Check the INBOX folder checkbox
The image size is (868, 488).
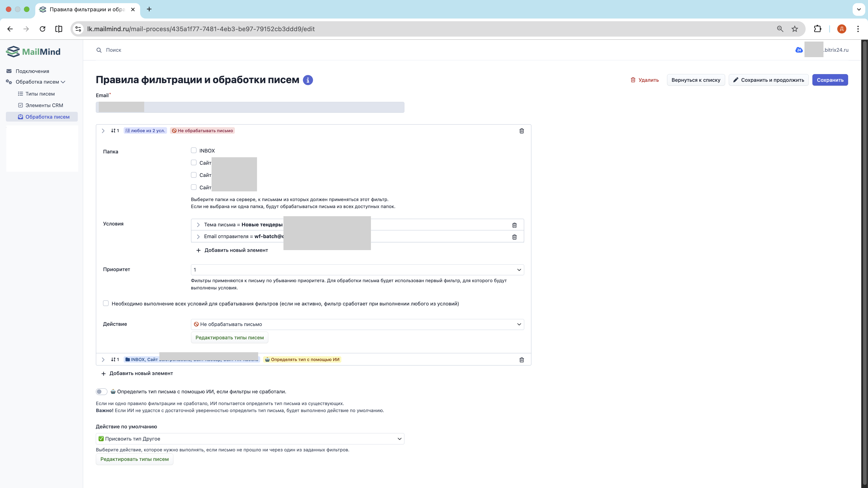(x=194, y=150)
